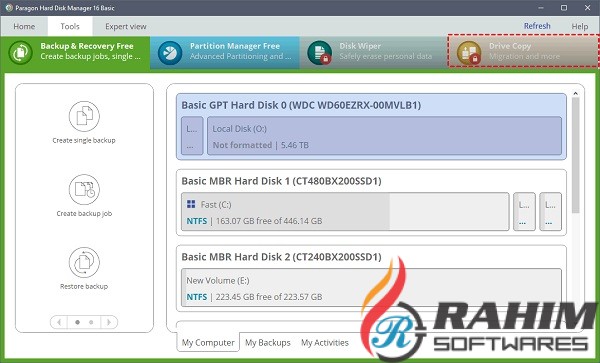
Task: Select first small partition after Fast (C:)
Action: 524,212
